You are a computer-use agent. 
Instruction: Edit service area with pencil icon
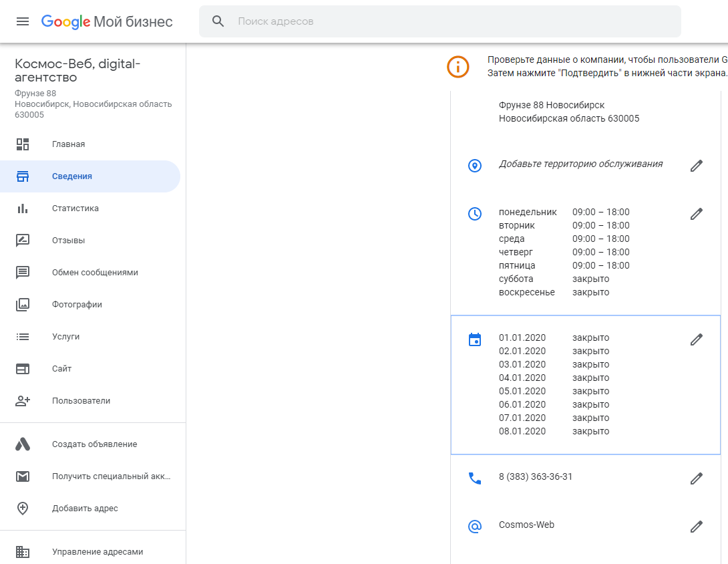[696, 166]
